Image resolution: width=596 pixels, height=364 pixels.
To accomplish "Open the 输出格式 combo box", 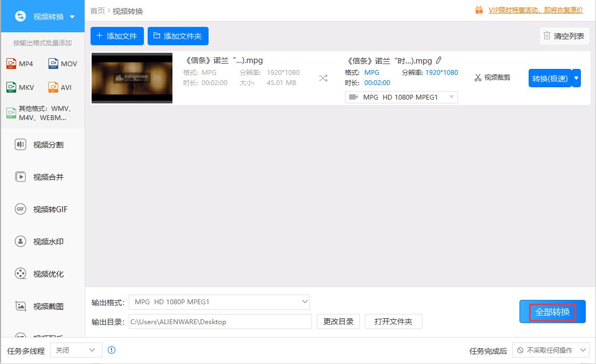I will [x=219, y=302].
